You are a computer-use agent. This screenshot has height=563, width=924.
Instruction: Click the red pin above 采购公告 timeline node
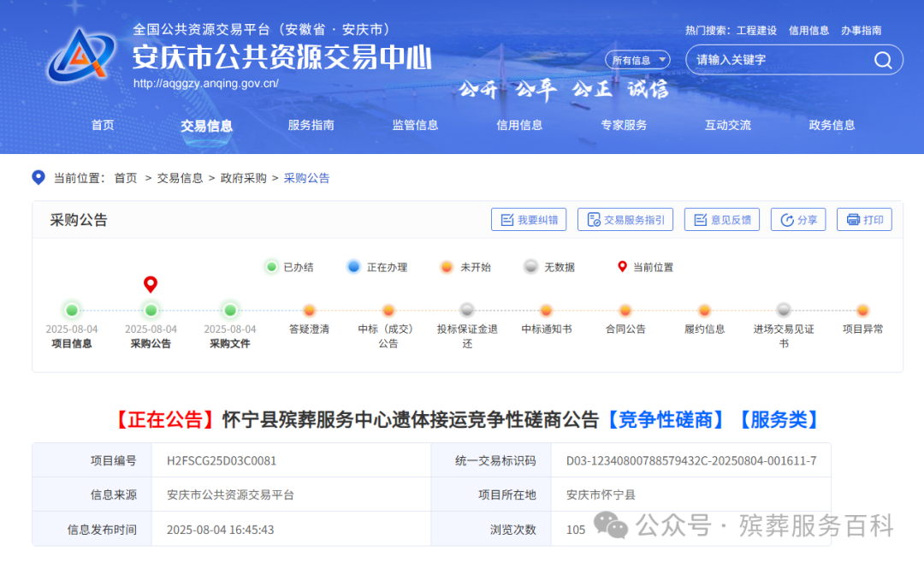[x=151, y=283]
